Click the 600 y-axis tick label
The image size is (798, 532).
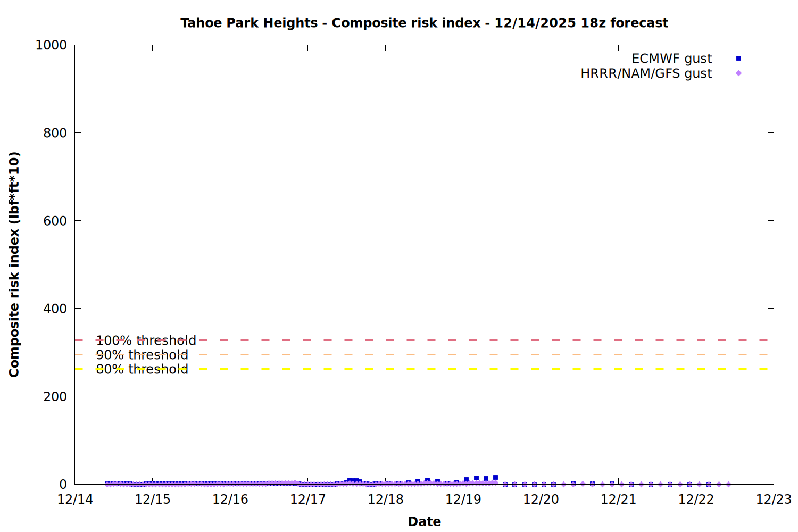[x=55, y=221]
